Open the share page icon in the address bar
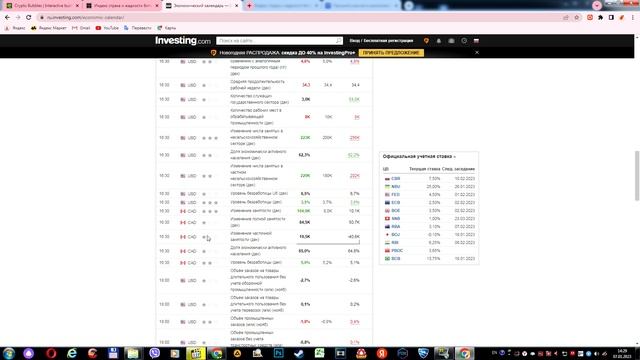The height and width of the screenshot is (360, 640). [566, 18]
